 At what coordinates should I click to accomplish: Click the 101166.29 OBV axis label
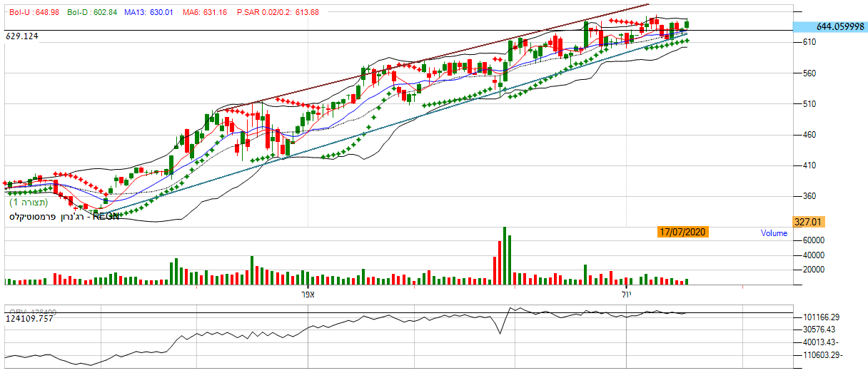(822, 317)
